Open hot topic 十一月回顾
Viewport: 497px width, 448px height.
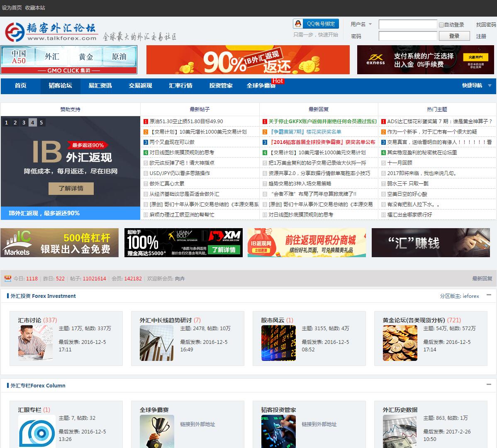coord(400,163)
